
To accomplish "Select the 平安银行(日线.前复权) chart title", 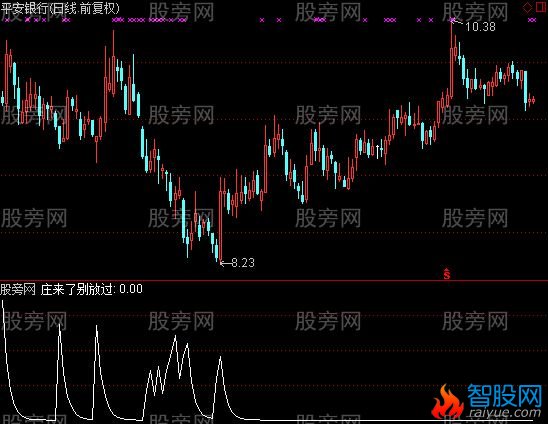I will coord(60,8).
